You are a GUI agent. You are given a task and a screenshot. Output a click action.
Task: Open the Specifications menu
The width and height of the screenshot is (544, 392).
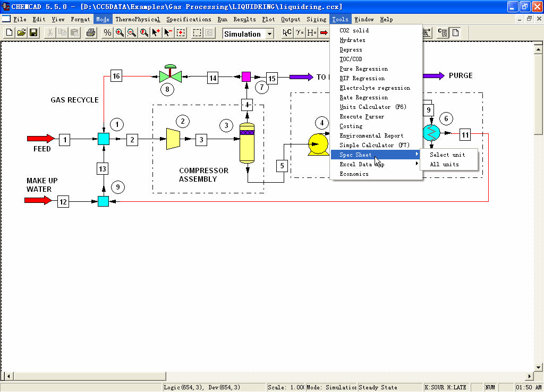click(189, 20)
